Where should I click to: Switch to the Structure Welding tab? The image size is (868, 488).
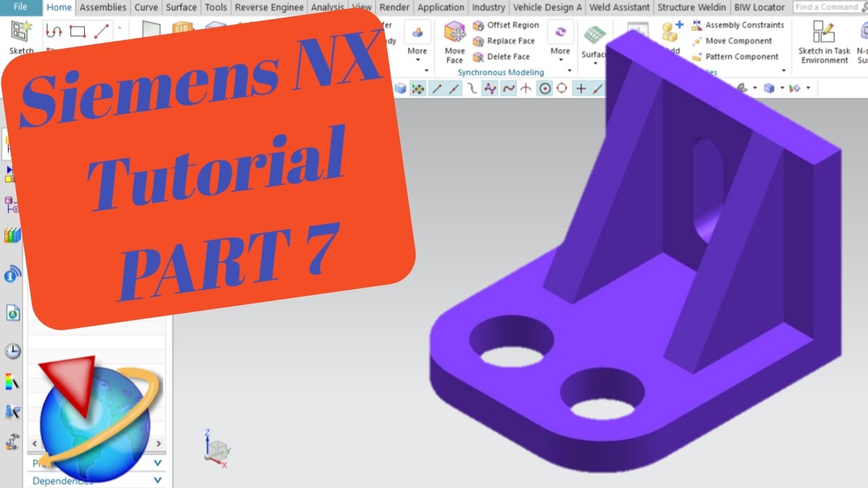(x=692, y=7)
